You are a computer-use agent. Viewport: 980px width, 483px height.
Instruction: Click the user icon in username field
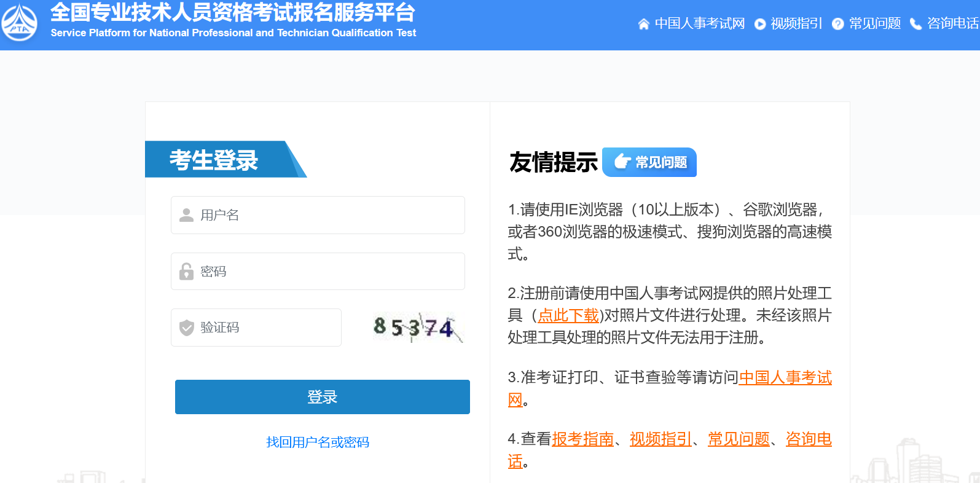[x=186, y=215]
